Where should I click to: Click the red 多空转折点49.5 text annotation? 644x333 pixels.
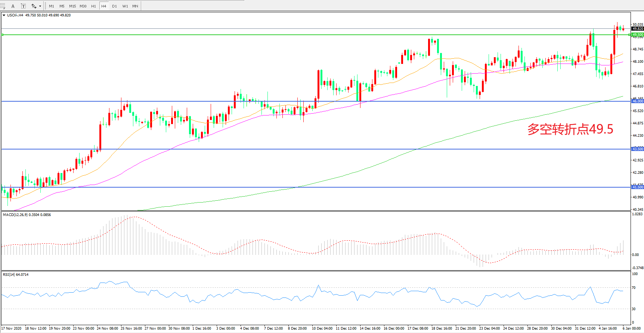[x=570, y=129]
